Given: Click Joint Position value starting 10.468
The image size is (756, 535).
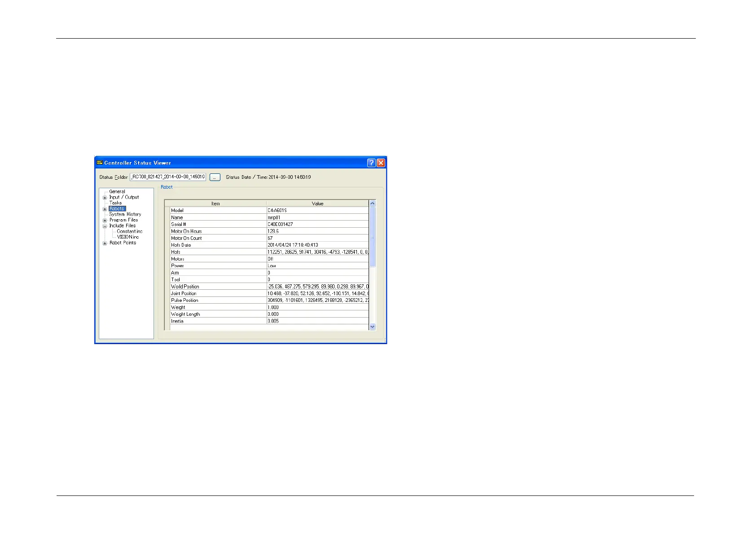Looking at the screenshot, I should (317, 293).
